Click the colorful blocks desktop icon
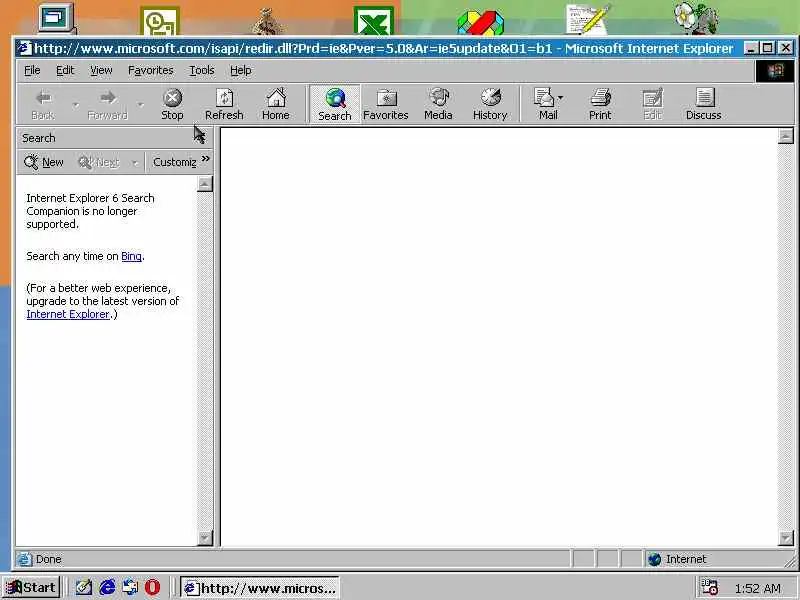The height and width of the screenshot is (600, 800). click(x=481, y=23)
